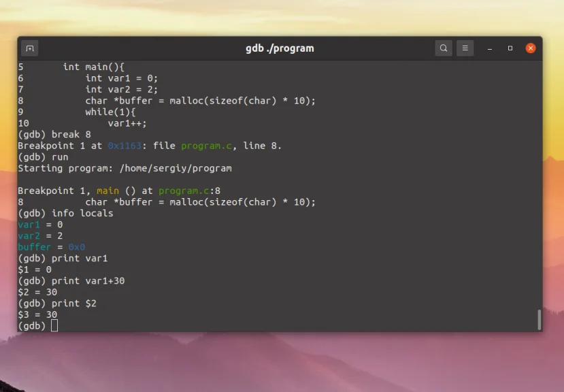This screenshot has width=564, height=392.
Task: Click source line 5 'int main(){'
Action: (71, 67)
